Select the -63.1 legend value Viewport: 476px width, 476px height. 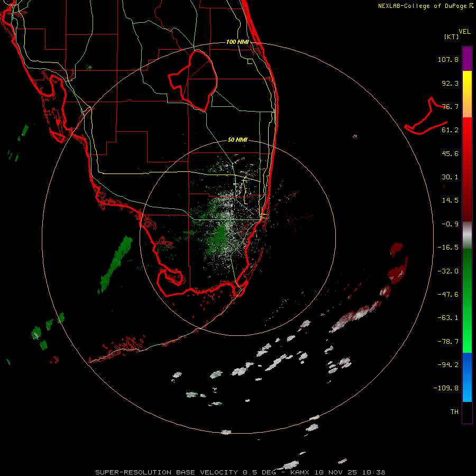[448, 318]
